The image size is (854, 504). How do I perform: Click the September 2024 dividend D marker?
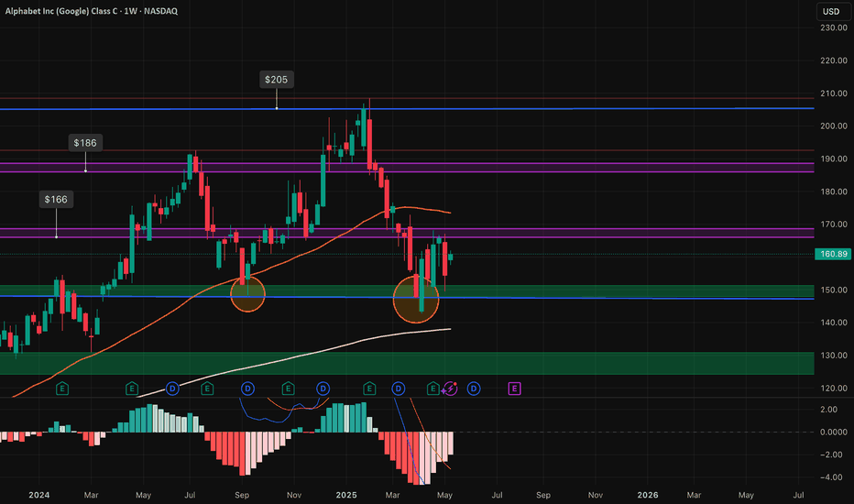[247, 389]
